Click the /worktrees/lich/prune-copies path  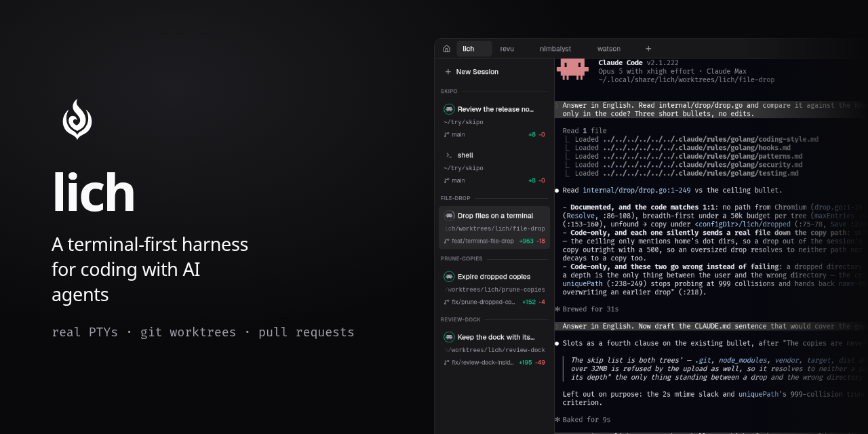click(x=495, y=290)
